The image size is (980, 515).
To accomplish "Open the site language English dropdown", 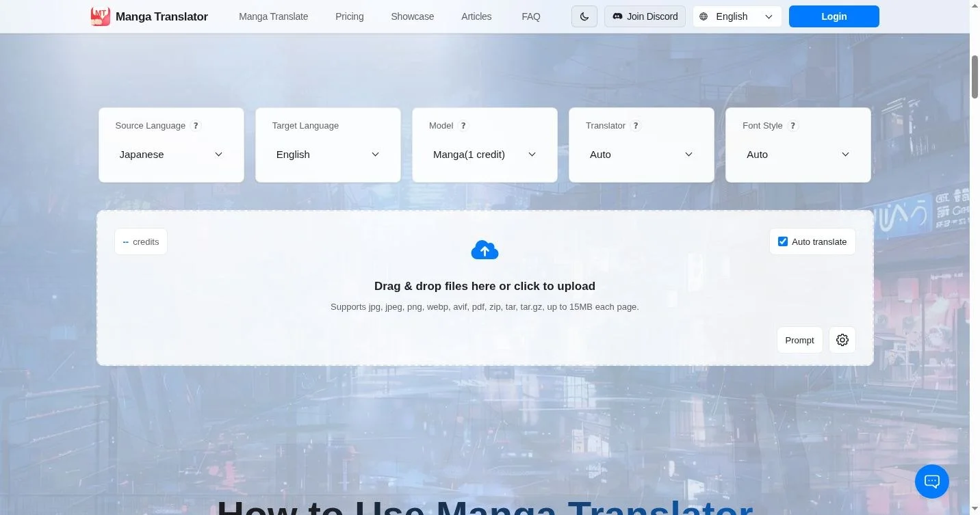I will (x=737, y=16).
